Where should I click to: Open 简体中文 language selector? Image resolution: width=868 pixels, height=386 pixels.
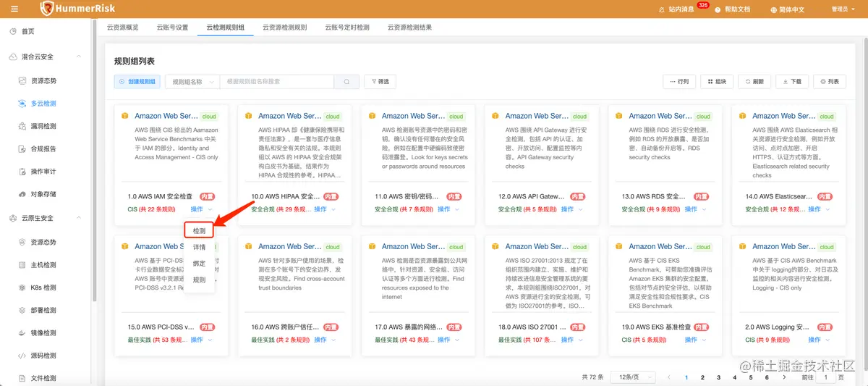pyautogui.click(x=787, y=9)
